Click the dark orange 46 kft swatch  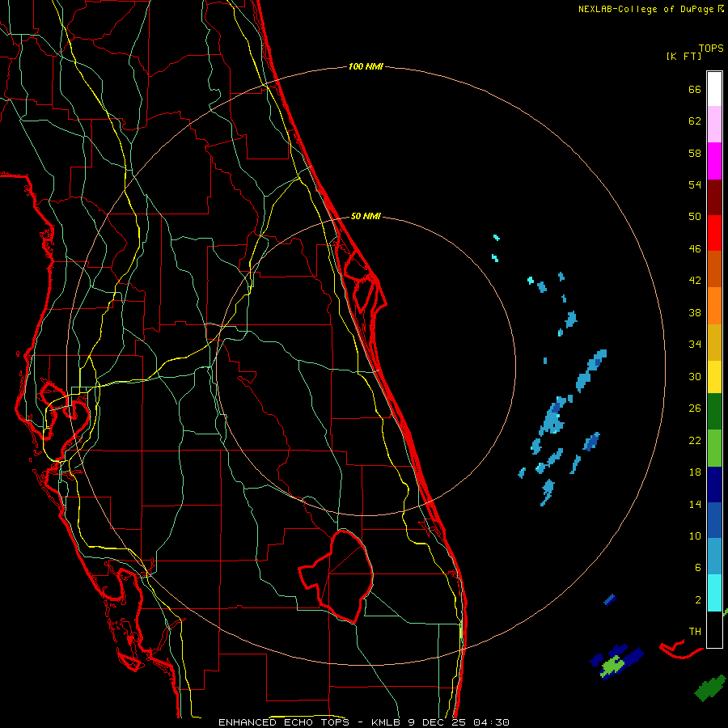pos(714,269)
